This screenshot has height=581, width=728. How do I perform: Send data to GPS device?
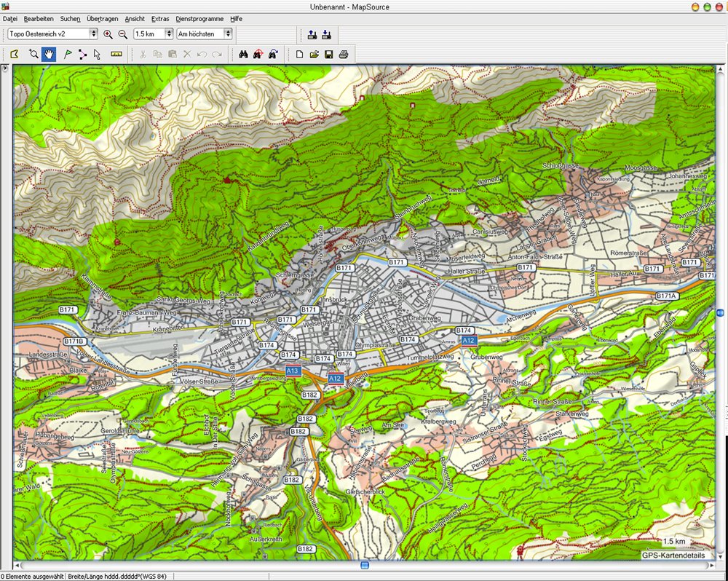click(x=312, y=34)
